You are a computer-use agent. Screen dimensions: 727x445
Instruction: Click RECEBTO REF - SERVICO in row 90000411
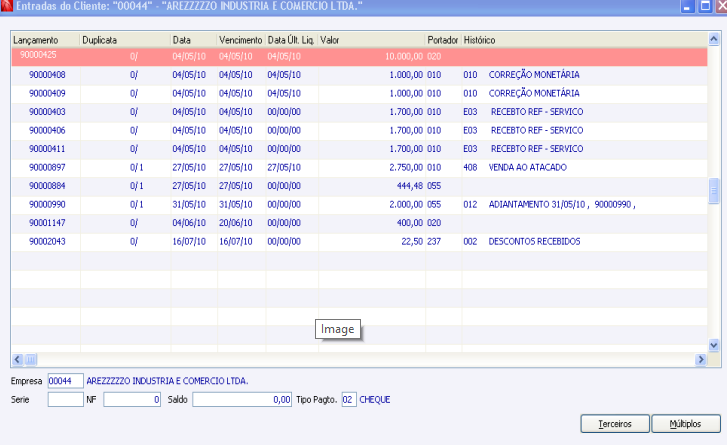click(537, 149)
